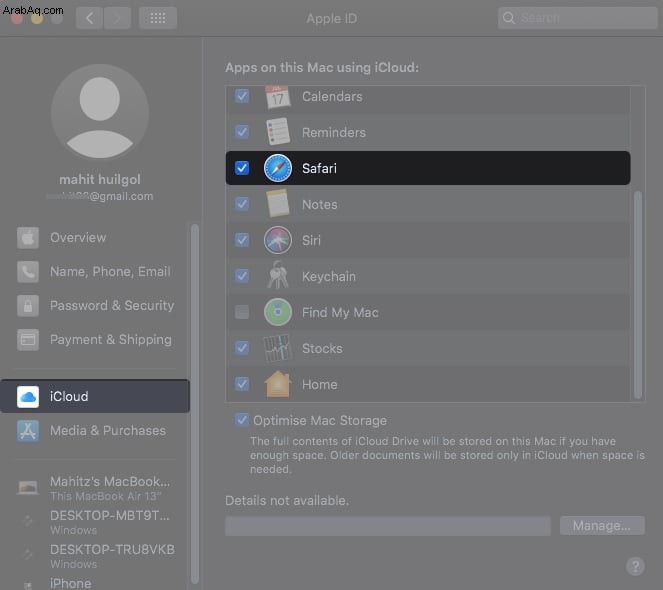Open Payment & Shipping section
663x590 pixels.
(x=95, y=339)
